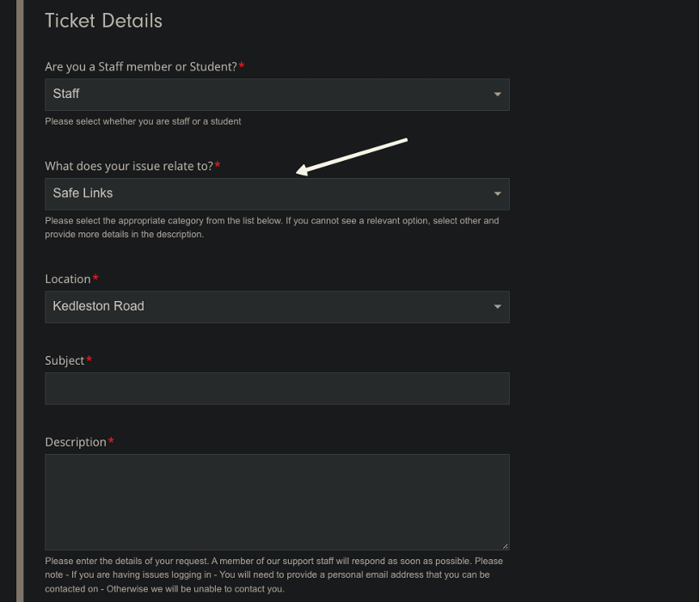
Task: Open the Staff member or Student dropdown
Action: (x=277, y=95)
